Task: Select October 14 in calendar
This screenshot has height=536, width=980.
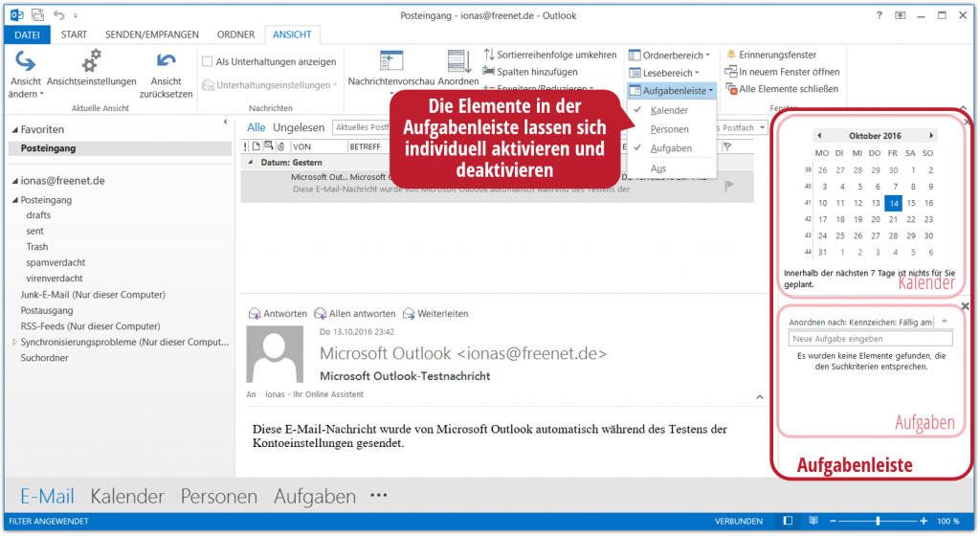Action: tap(895, 203)
